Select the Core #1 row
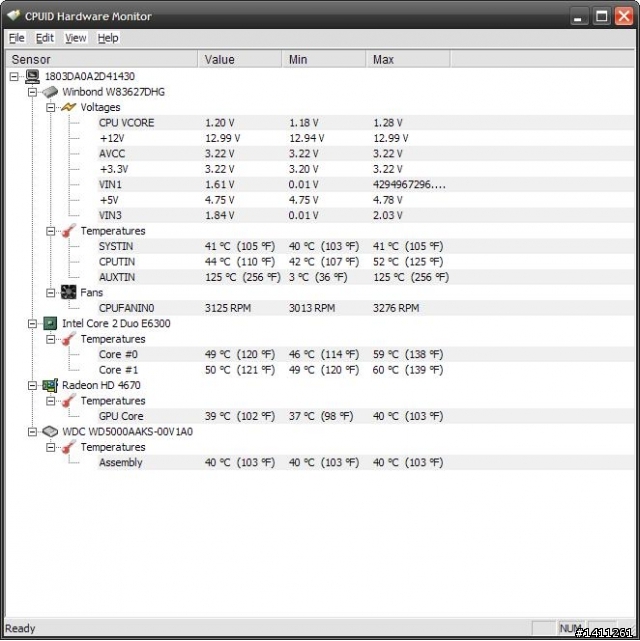This screenshot has width=640, height=641. (365, 370)
